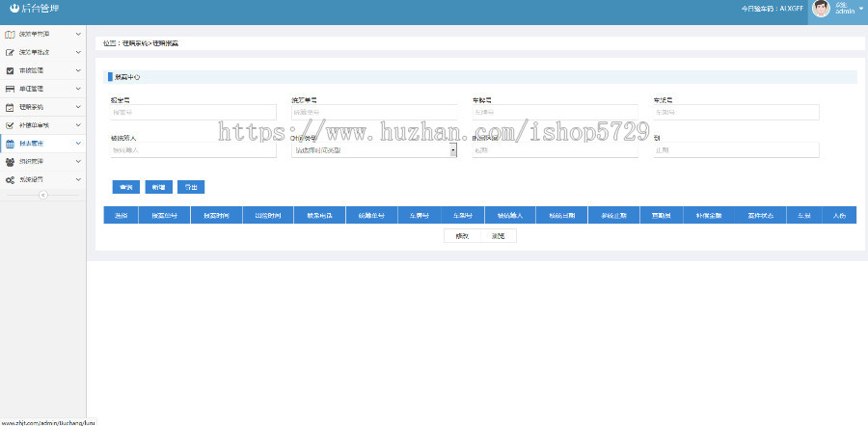Click the 补偿金额 column header

709,215
